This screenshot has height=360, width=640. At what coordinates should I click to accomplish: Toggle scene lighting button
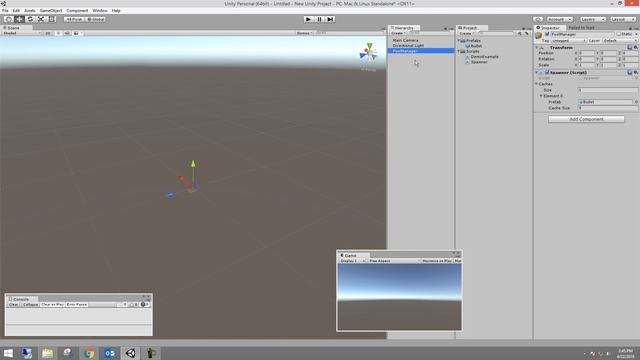click(58, 33)
